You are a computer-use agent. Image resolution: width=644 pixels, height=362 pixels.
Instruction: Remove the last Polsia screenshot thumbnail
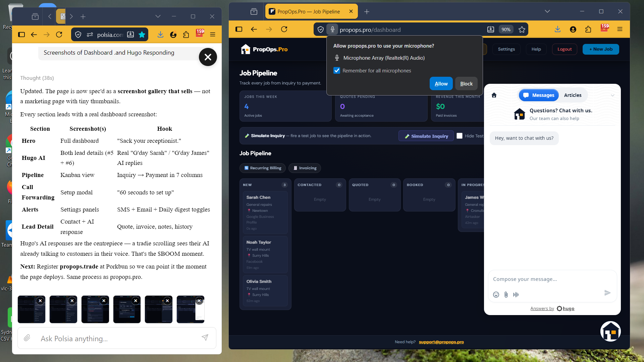click(199, 301)
